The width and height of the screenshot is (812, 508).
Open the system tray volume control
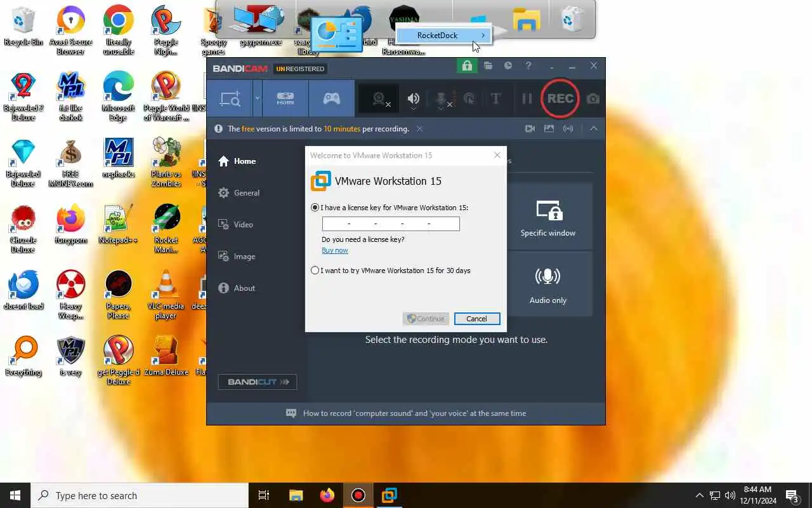point(730,495)
